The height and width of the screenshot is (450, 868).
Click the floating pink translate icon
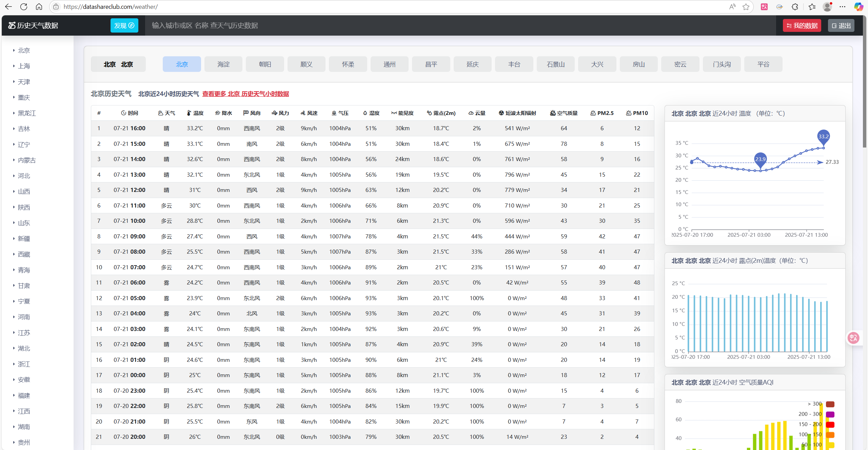[853, 338]
